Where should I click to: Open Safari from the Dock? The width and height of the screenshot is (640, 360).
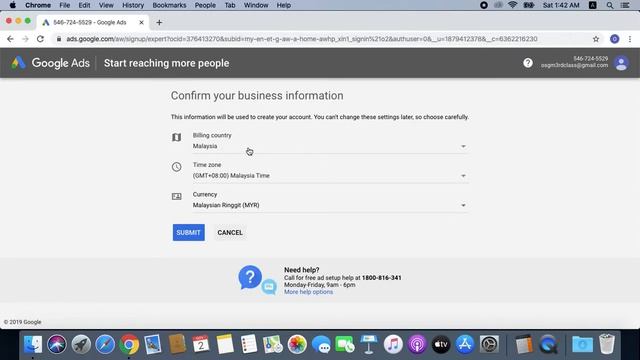pyautogui.click(x=105, y=344)
